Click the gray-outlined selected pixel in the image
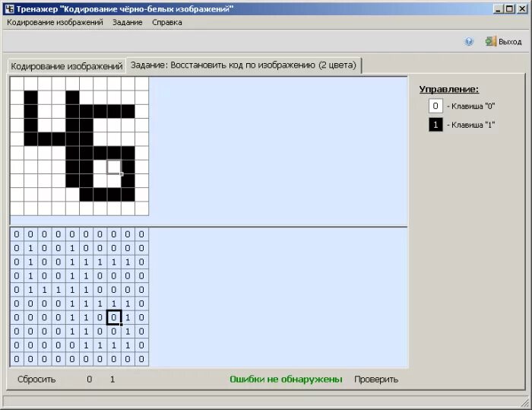This screenshot has height=410, width=532. (114, 167)
